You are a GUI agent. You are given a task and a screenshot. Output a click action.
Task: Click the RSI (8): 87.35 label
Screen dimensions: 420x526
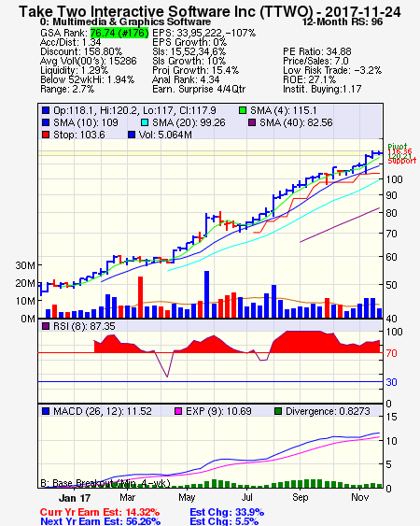coord(84,326)
